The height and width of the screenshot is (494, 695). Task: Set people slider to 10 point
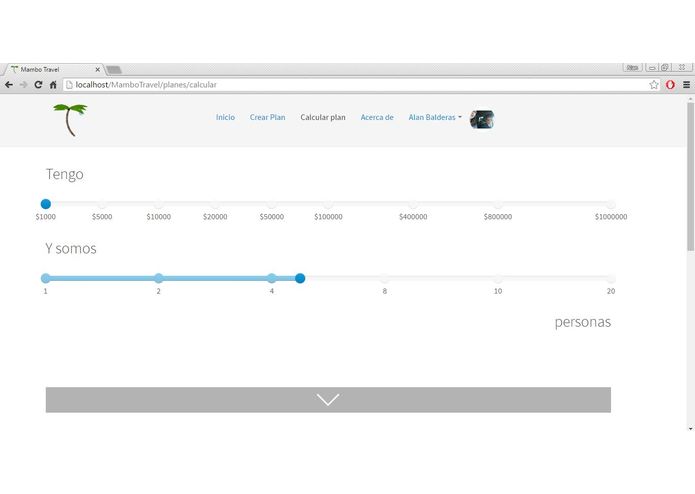(498, 278)
